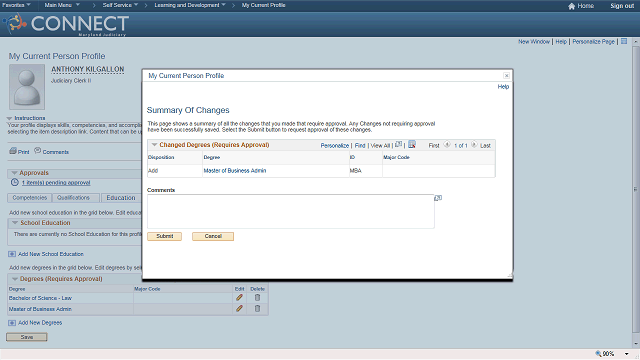Image resolution: width=640 pixels, height=360 pixels.
Task: Show the previous row using the arrow icon
Action: click(447, 144)
